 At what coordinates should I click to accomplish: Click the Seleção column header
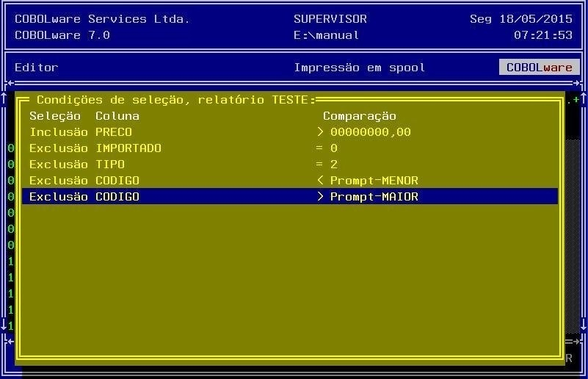[55, 116]
